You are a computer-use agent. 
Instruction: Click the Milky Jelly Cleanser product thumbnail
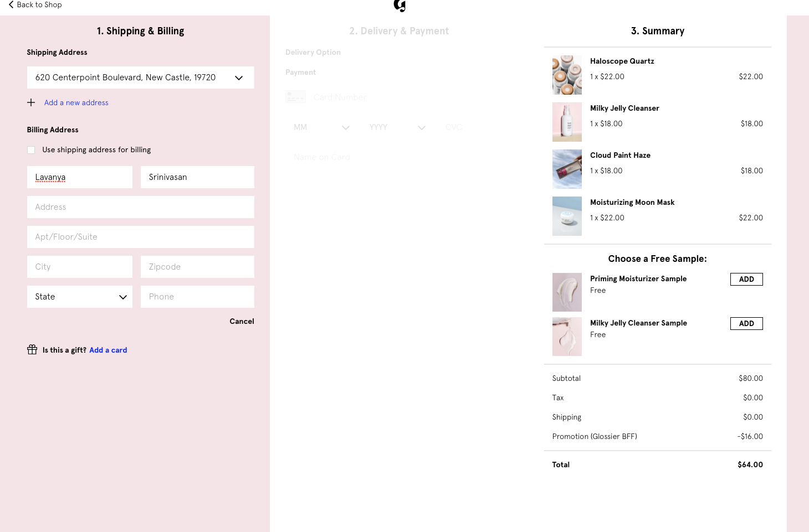pos(567,122)
